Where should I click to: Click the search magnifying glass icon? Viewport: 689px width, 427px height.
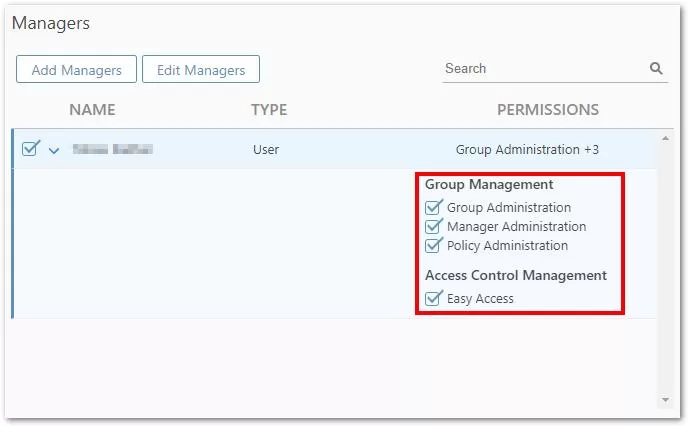point(656,69)
